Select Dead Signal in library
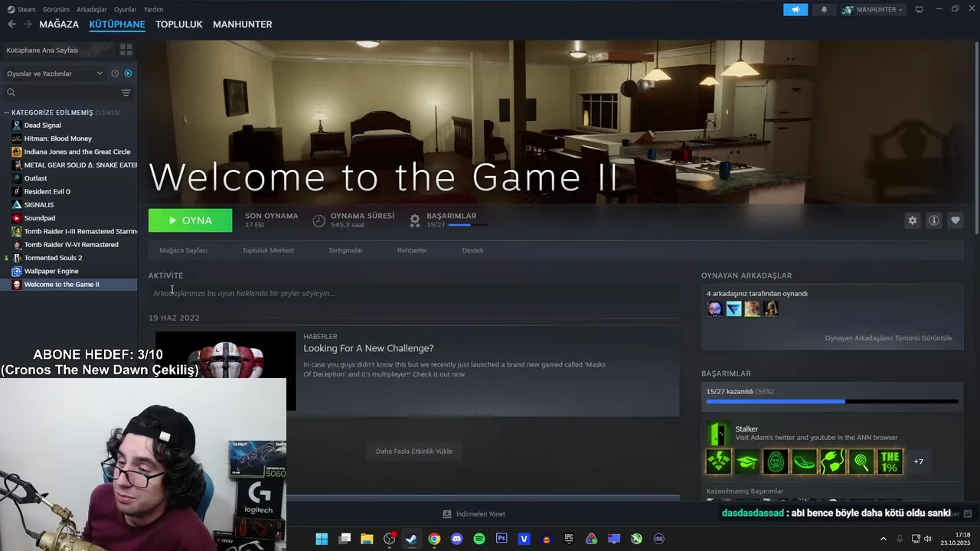 click(x=42, y=126)
